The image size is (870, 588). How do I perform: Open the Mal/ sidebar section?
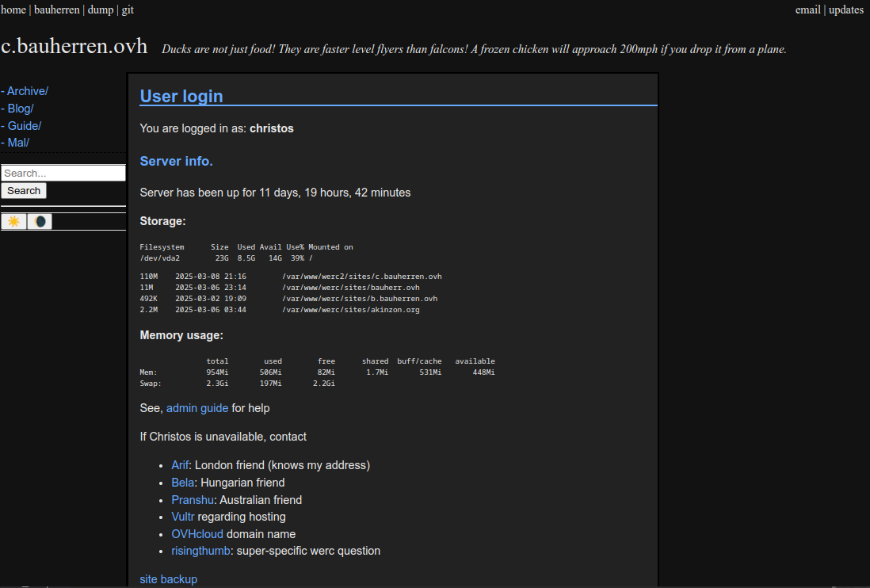[18, 143]
